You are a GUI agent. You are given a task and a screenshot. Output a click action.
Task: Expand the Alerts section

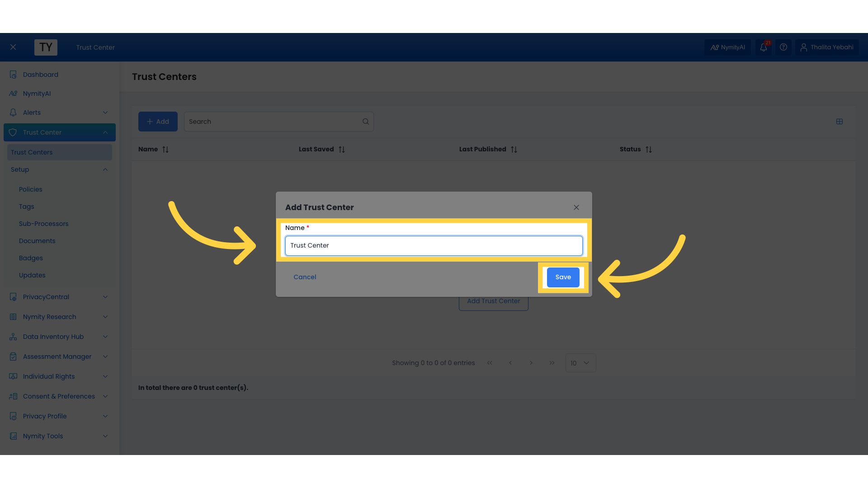(105, 113)
